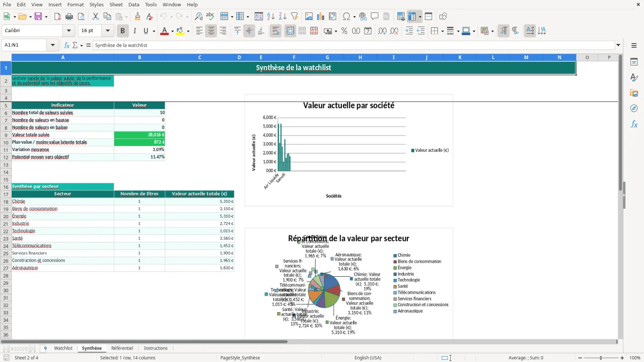Click the Increase Indent icon
The image size is (644, 362).
tap(409, 31)
